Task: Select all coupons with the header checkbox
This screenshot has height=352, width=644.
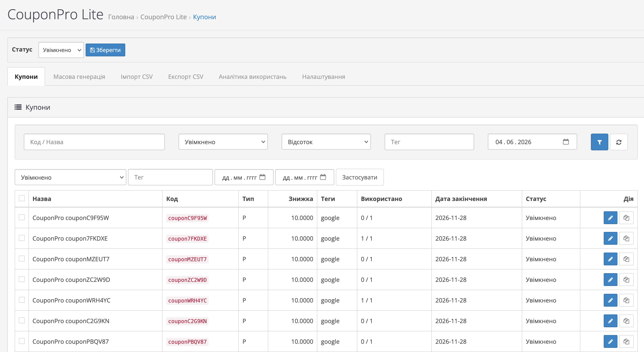Action: pyautogui.click(x=22, y=198)
